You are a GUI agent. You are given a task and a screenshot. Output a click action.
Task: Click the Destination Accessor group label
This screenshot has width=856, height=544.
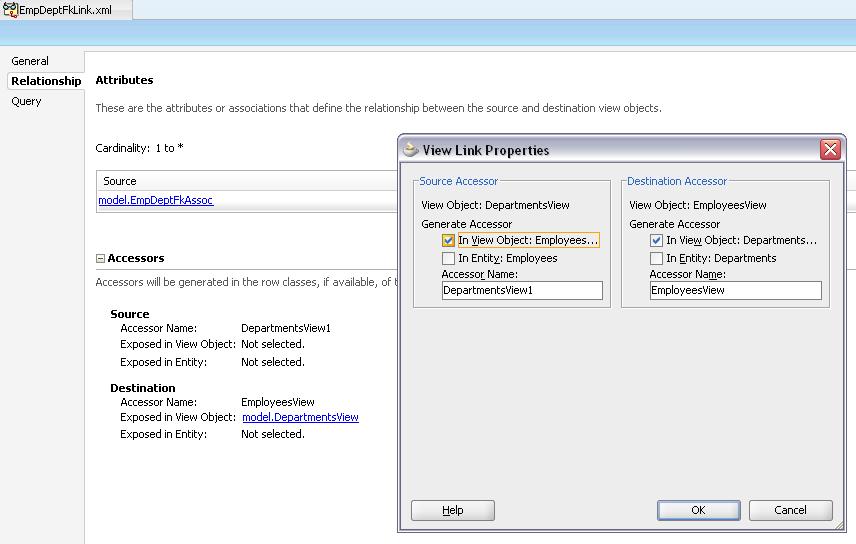677,181
